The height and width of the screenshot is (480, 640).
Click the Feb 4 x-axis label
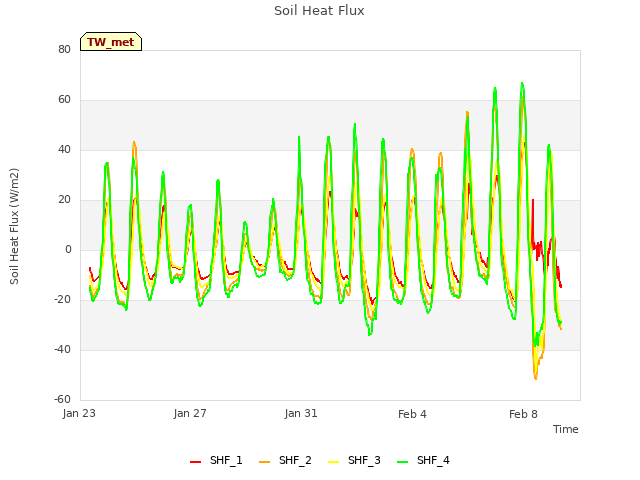tap(412, 414)
